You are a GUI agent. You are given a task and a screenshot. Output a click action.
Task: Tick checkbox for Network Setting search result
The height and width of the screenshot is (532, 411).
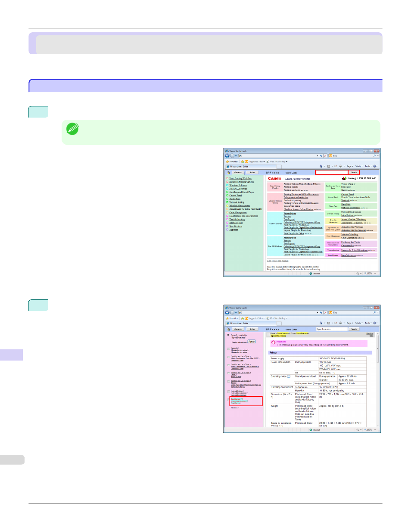(x=229, y=392)
